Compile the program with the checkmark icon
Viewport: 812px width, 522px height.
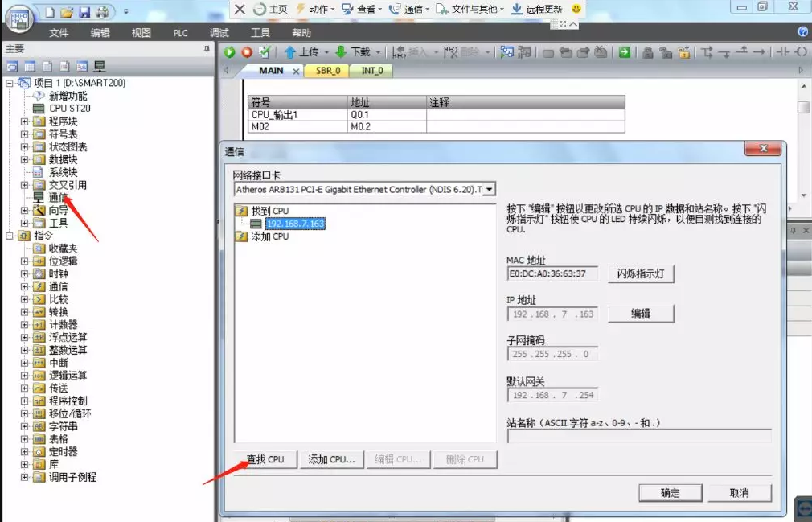pos(265,52)
